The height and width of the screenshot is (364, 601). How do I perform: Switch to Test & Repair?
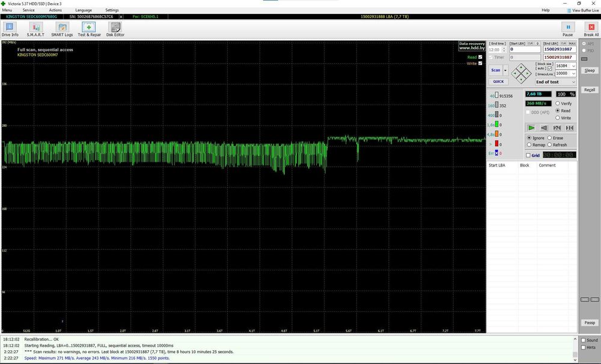click(x=89, y=29)
